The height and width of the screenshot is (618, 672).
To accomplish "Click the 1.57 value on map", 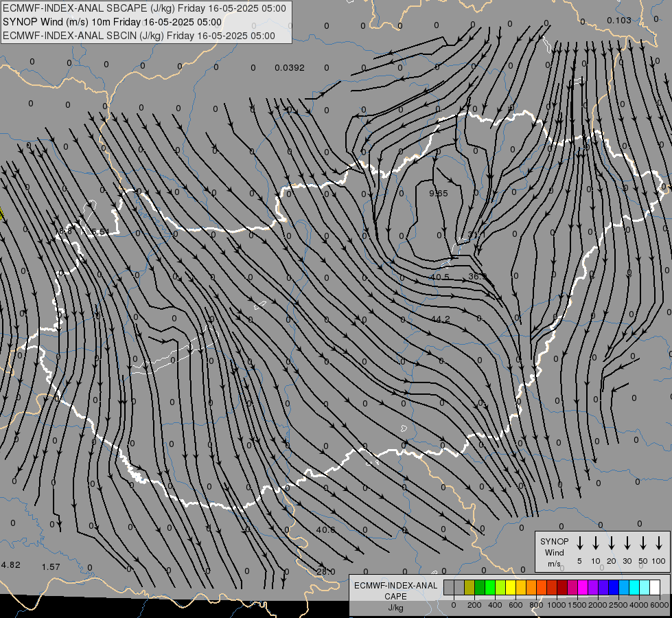I will 51,567.
